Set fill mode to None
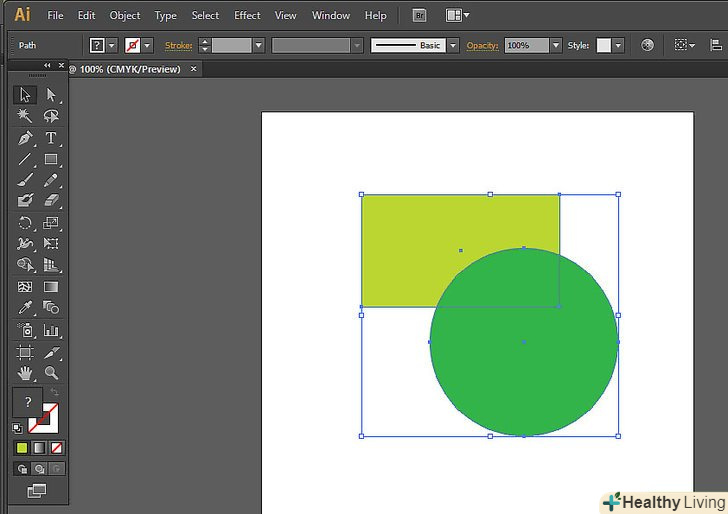728x514 pixels. coord(57,448)
